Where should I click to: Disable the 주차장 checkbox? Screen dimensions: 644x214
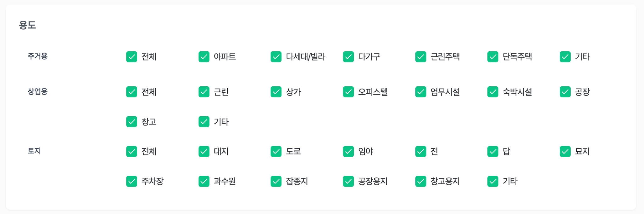[131, 182]
